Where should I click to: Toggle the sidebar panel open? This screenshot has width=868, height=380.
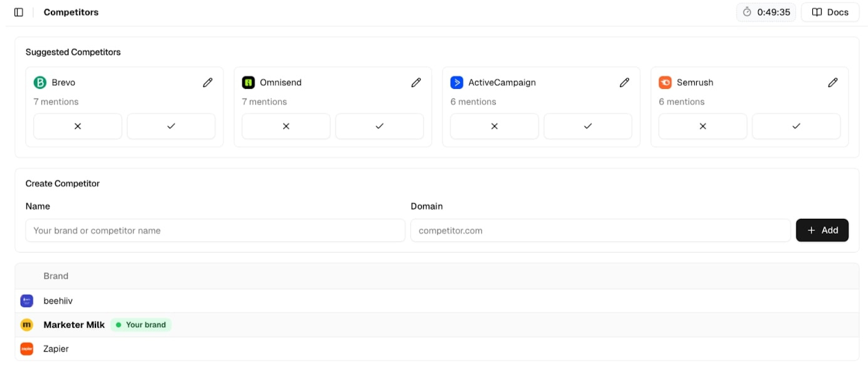(18, 12)
